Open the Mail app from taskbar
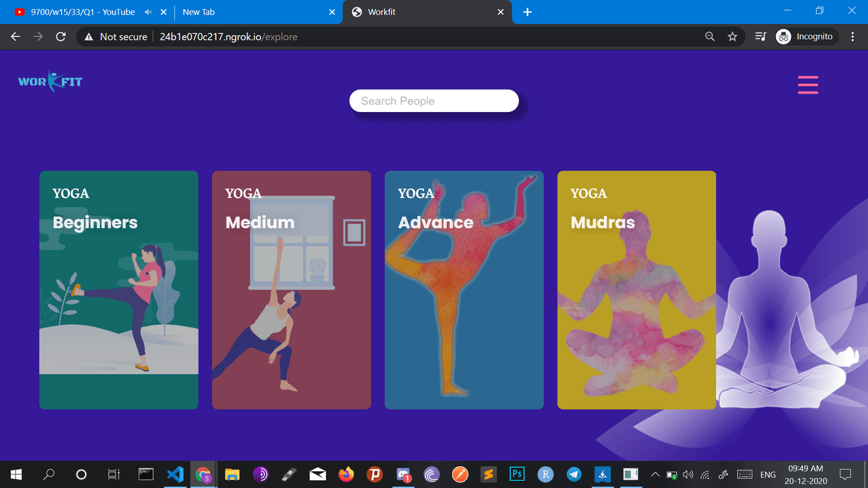Screen dimensions: 868x488 [x=318, y=474]
